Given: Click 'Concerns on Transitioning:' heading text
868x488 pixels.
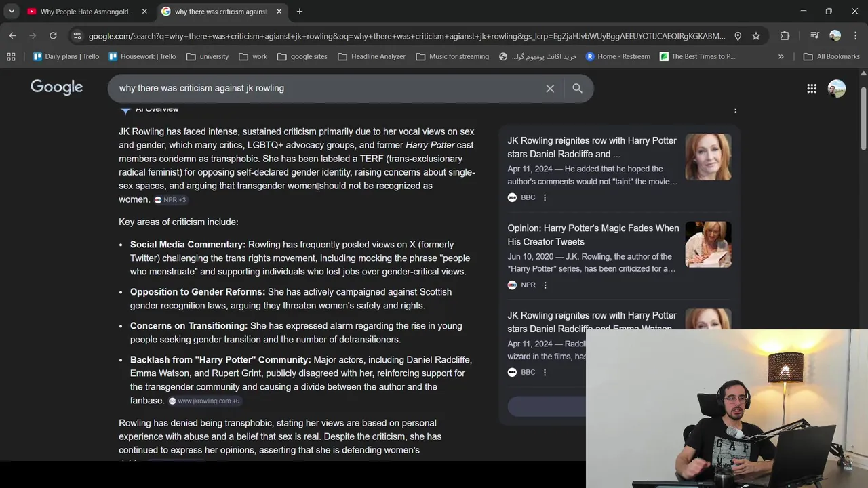Looking at the screenshot, I should [189, 326].
